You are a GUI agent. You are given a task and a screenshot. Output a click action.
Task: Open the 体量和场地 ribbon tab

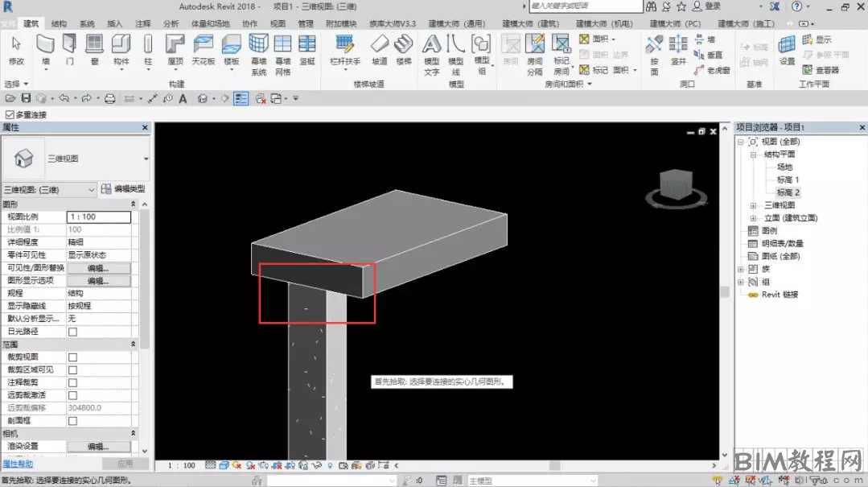210,23
